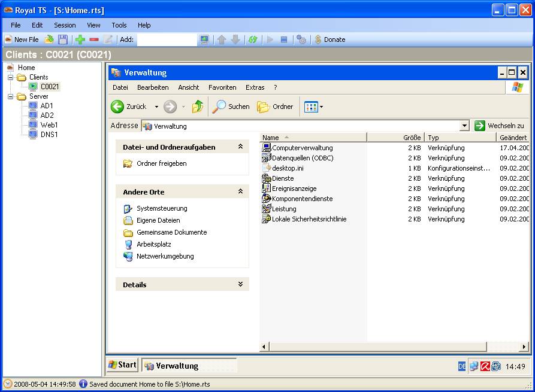Click the New File button
The image size is (535, 392).
click(x=22, y=39)
